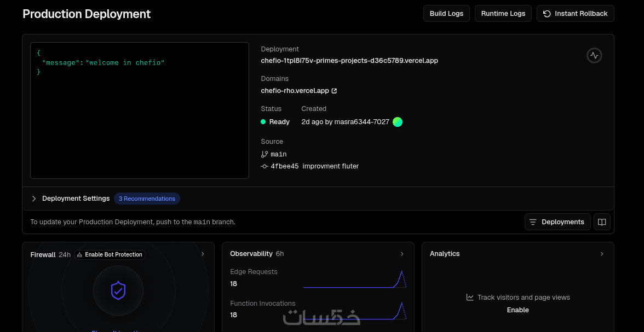Image resolution: width=644 pixels, height=332 pixels.
Task: Expand the Firewall card chevron
Action: (203, 254)
